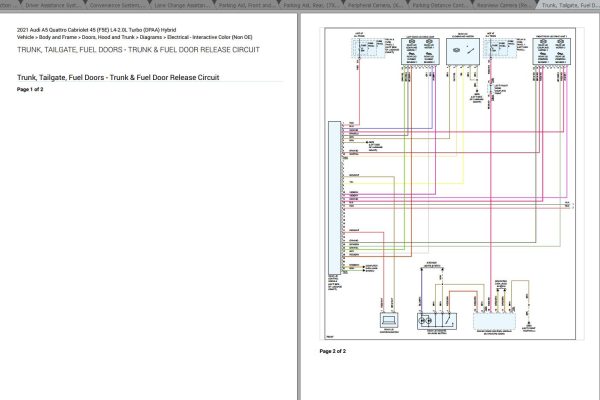Click the wiring diagram on page 2

pyautogui.click(x=450, y=183)
